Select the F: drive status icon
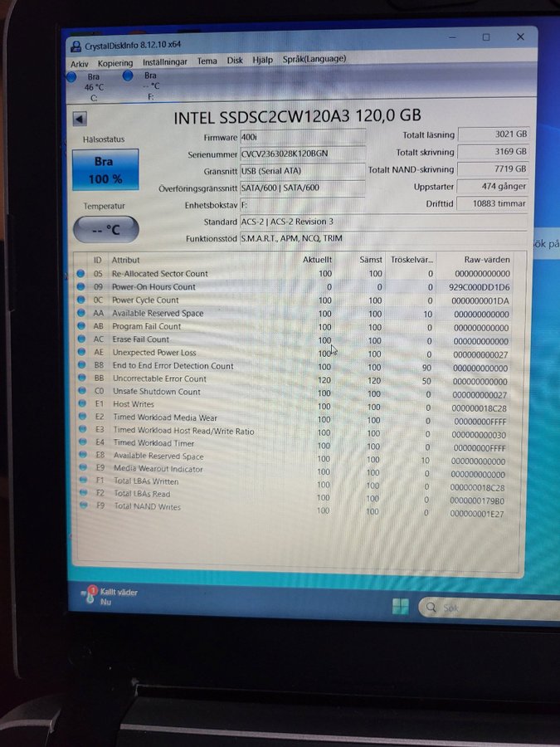Image resolution: width=560 pixels, height=747 pixels. point(128,76)
